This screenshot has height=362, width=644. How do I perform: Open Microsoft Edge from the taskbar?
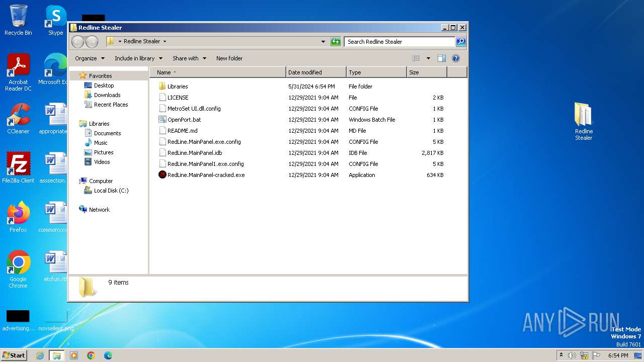pos(108,355)
